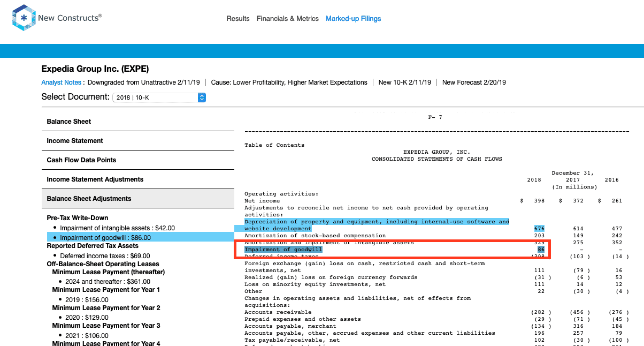
Task: Click the highlighted 'Impairment of goodwill' filing line
Action: click(x=283, y=250)
